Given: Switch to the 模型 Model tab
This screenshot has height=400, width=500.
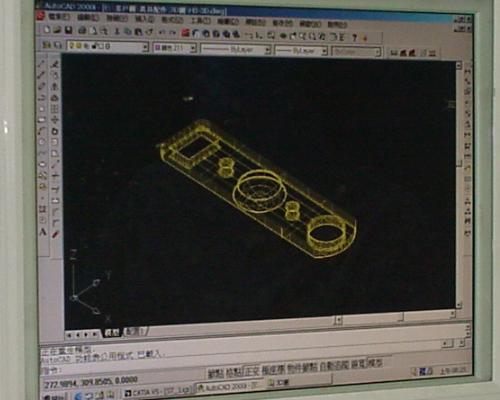Looking at the screenshot, I should tap(112, 333).
